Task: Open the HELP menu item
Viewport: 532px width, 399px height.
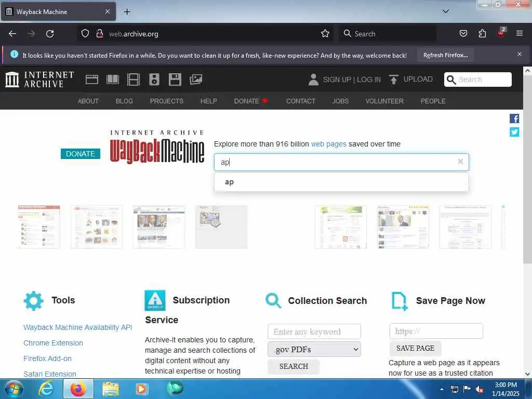Action: pyautogui.click(x=209, y=101)
